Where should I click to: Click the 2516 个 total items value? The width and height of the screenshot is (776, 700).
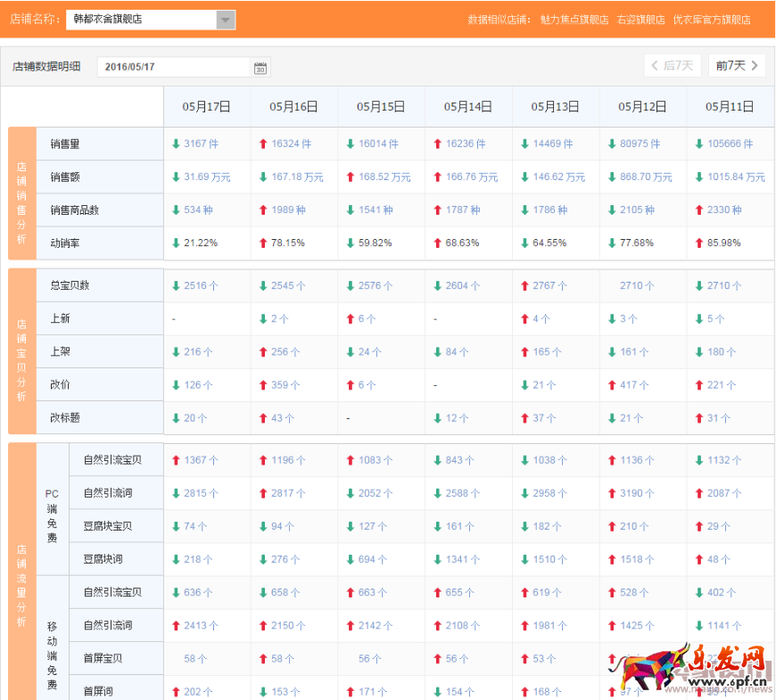[x=201, y=286]
